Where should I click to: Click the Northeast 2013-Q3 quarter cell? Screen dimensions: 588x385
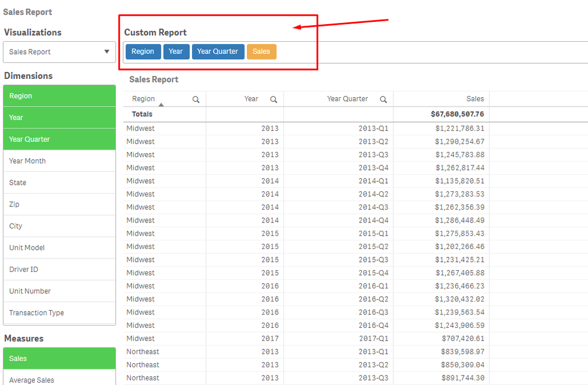coord(374,378)
